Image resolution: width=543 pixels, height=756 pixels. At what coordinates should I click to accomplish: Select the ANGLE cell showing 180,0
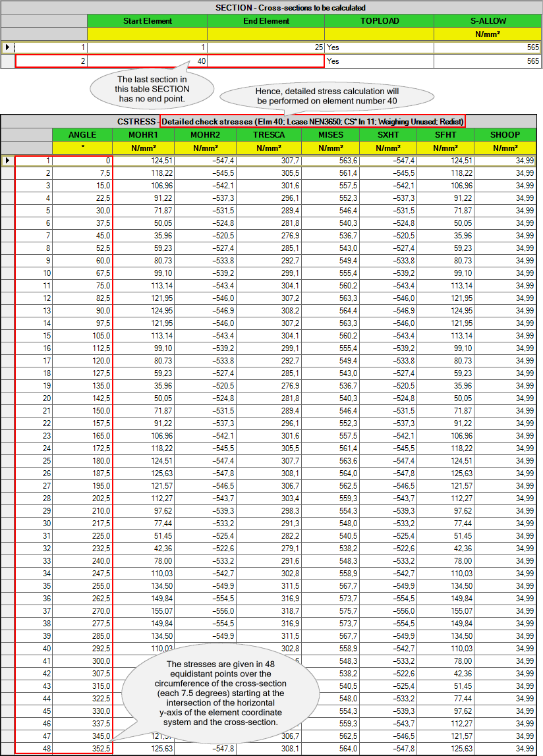[x=82, y=460]
